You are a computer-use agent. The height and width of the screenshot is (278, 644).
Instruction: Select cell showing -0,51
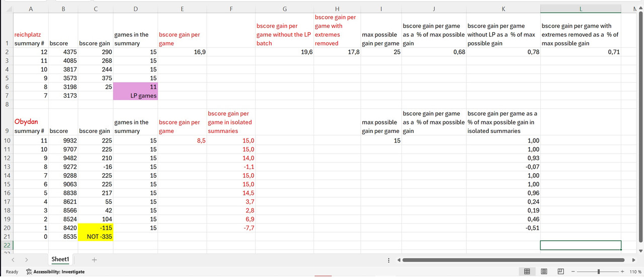(503, 228)
